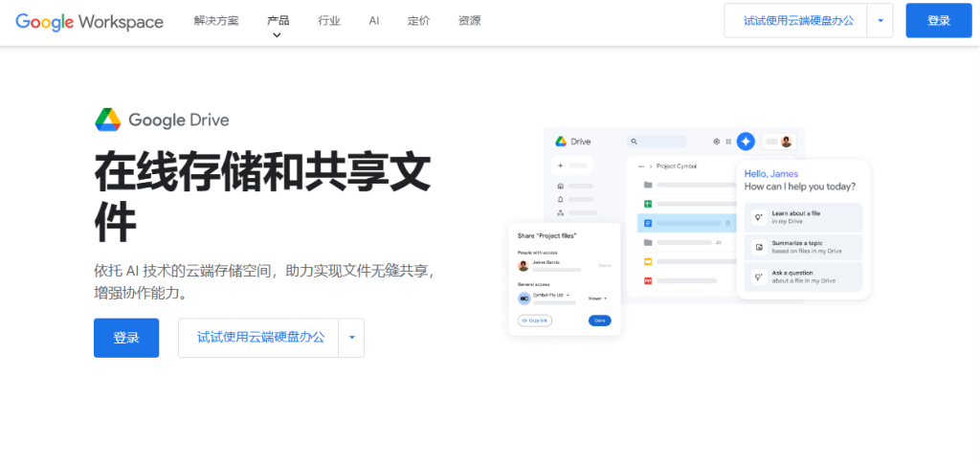Click the top folder icon in file list
The image size is (980, 464).
click(x=648, y=185)
